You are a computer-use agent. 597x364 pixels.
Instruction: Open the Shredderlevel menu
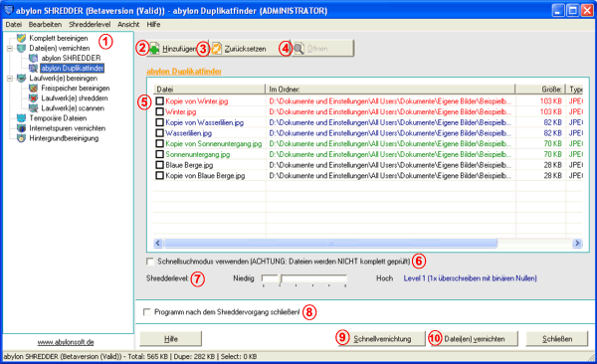click(90, 25)
